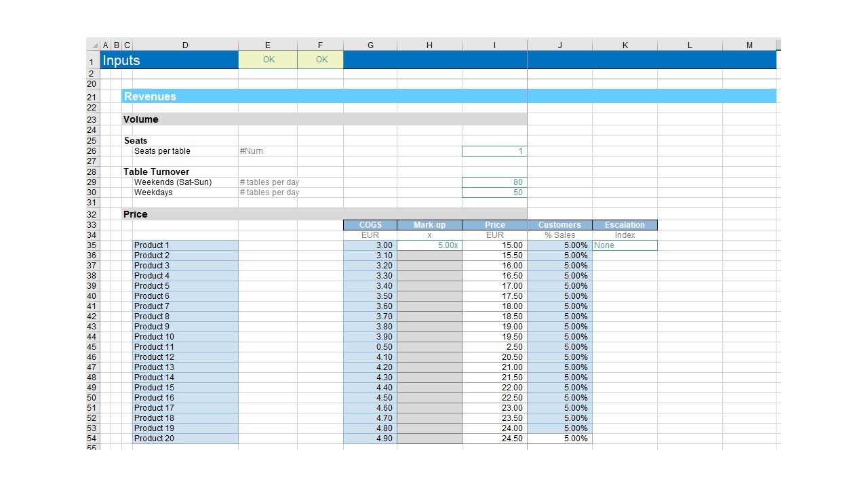868x488 pixels.
Task: Select Product 11 price 2.50
Action: pos(494,347)
